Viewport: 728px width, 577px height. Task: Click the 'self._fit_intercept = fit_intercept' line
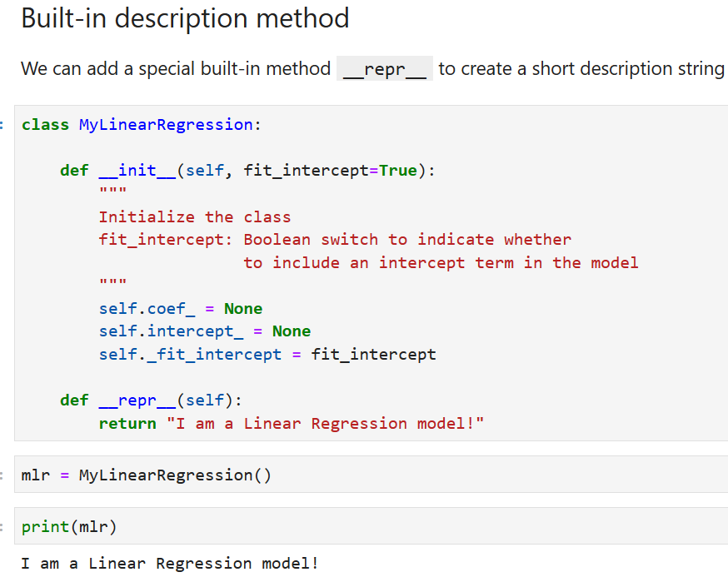coord(267,355)
